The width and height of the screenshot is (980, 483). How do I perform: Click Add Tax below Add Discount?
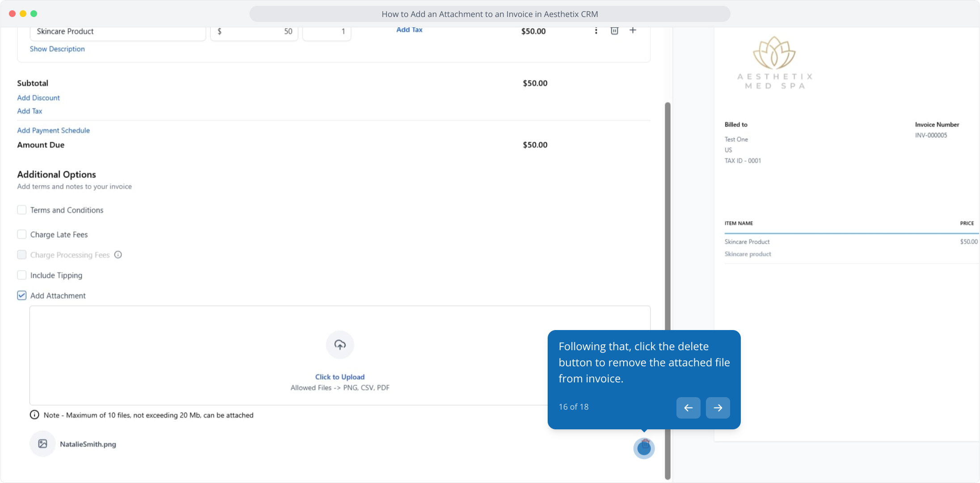click(x=30, y=111)
